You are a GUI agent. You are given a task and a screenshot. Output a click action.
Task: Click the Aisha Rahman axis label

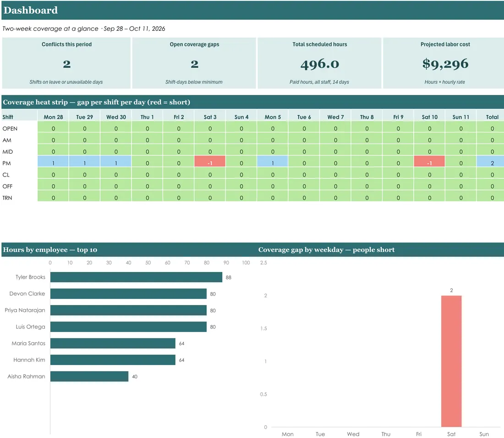click(x=27, y=377)
